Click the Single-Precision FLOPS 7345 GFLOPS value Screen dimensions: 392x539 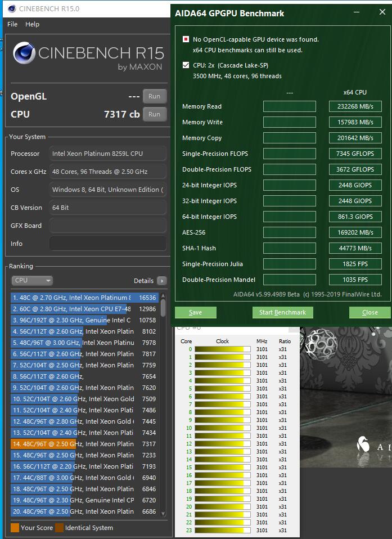pos(355,154)
